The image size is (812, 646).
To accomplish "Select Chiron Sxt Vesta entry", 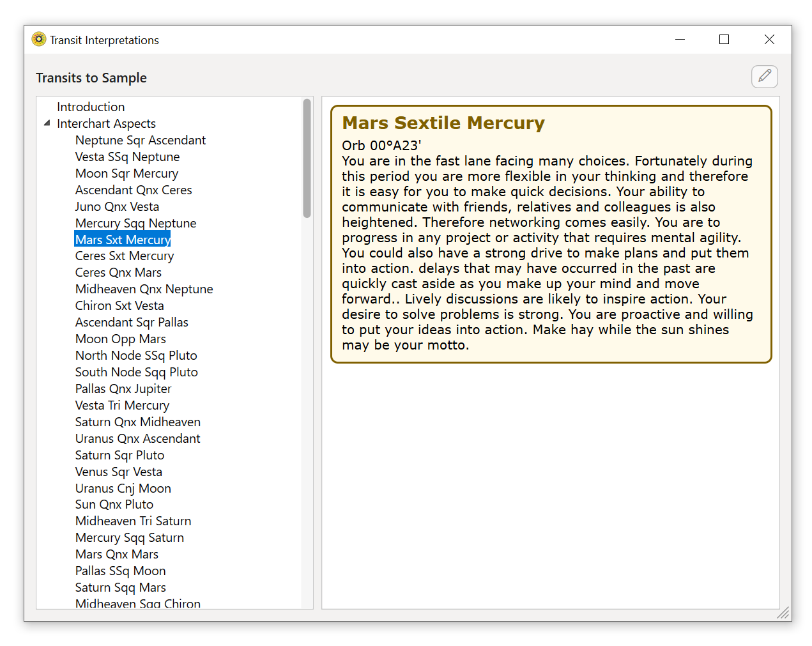I will (x=119, y=305).
